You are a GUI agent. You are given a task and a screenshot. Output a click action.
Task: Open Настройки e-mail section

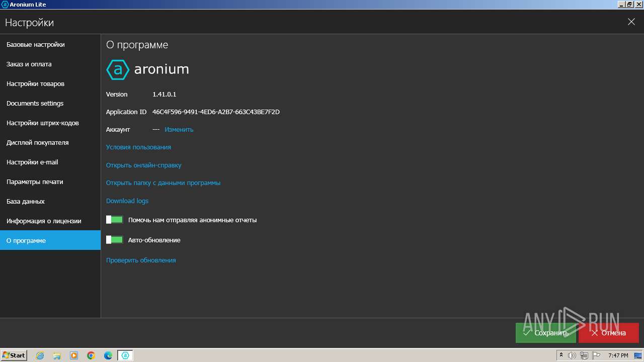[x=50, y=162]
